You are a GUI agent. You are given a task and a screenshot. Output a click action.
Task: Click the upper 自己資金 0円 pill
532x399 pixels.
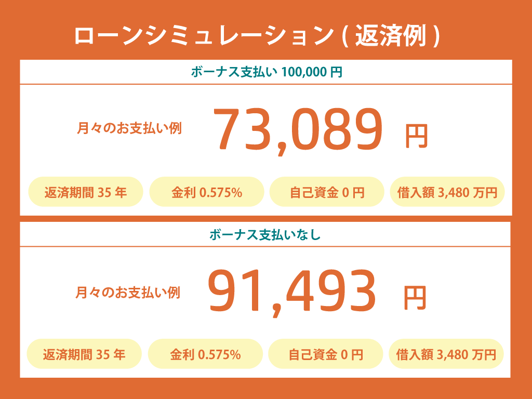pyautogui.click(x=327, y=192)
